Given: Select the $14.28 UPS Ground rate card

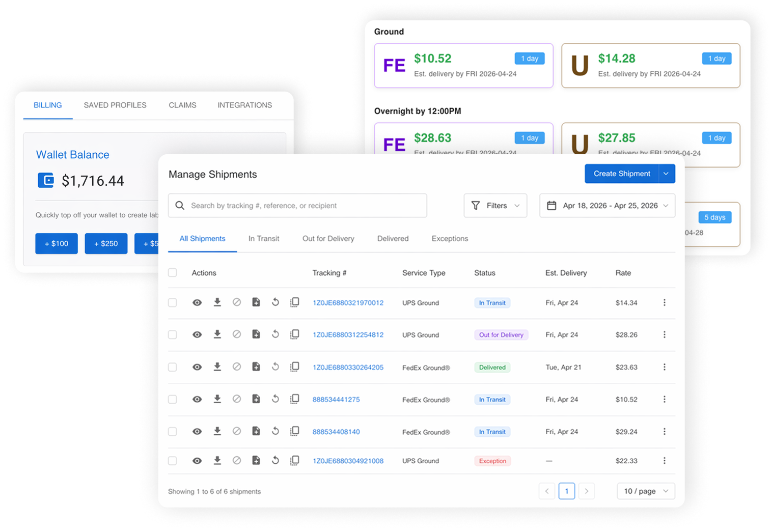Looking at the screenshot, I should pyautogui.click(x=651, y=66).
